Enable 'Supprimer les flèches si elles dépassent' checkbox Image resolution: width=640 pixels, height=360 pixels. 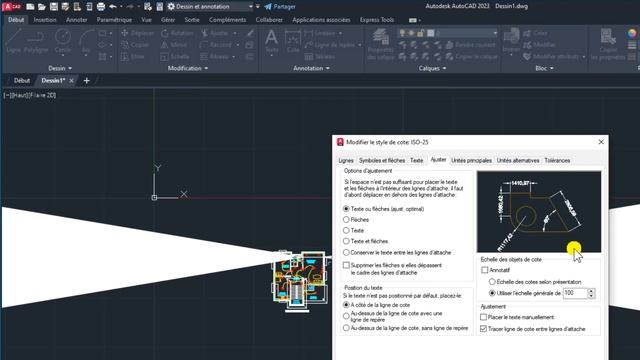point(346,265)
